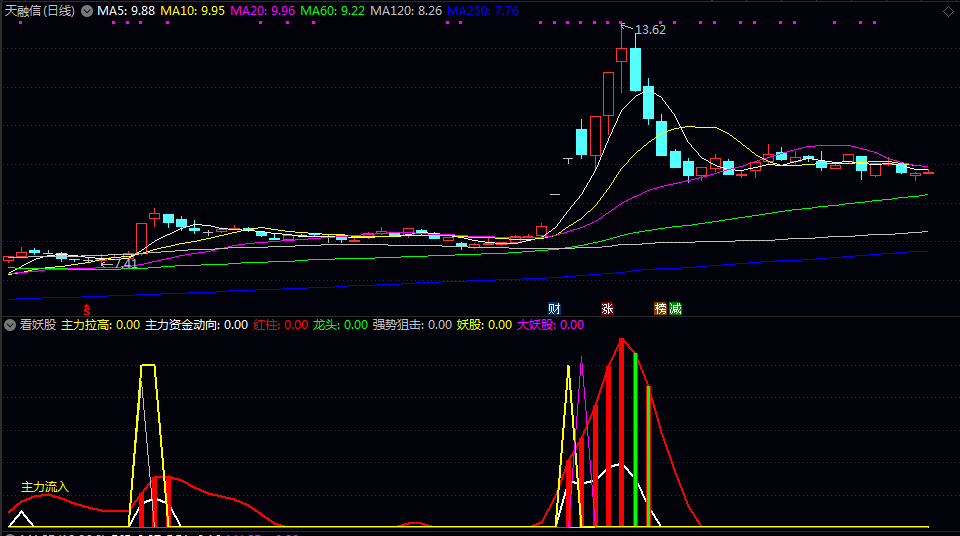Click the 7.41 low price label

pos(124,263)
